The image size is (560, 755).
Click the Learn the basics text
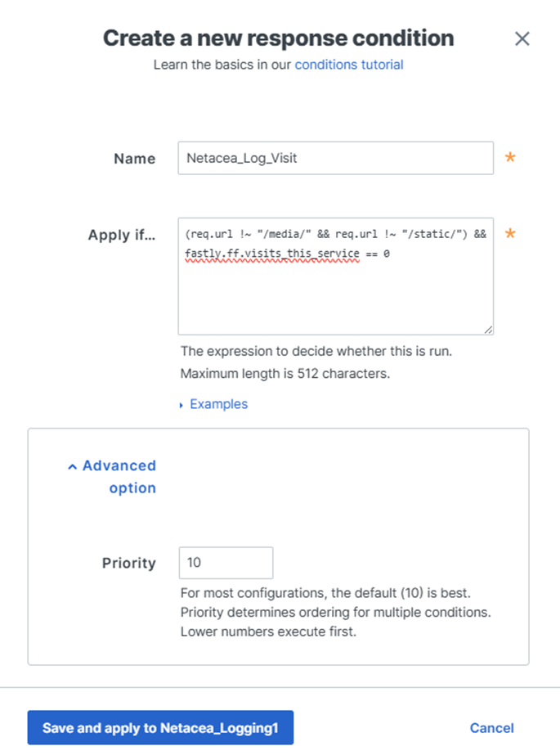tap(222, 64)
